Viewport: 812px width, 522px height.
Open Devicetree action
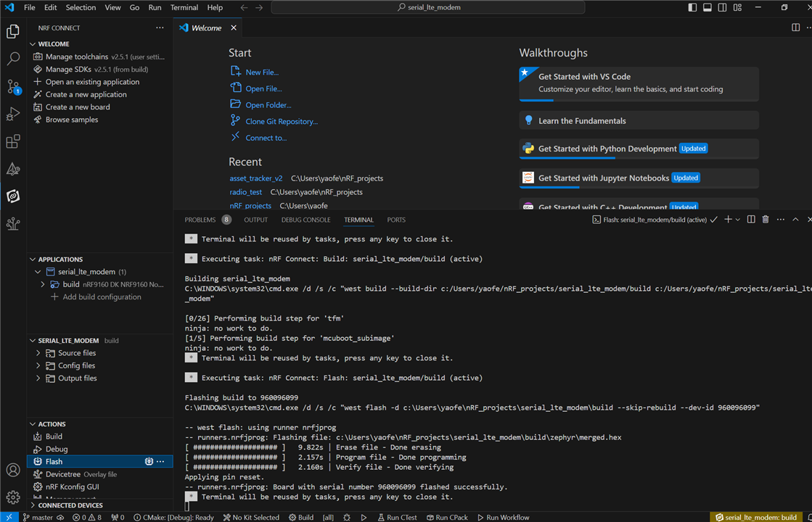[62, 474]
